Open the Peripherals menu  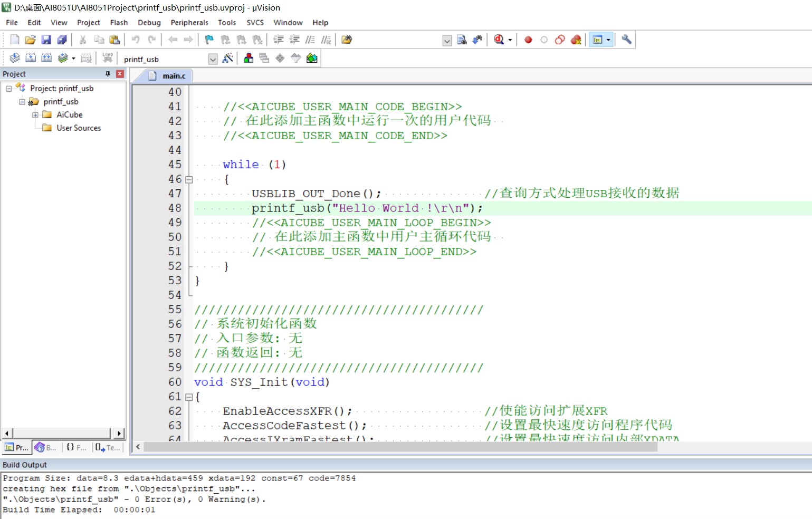pyautogui.click(x=189, y=23)
